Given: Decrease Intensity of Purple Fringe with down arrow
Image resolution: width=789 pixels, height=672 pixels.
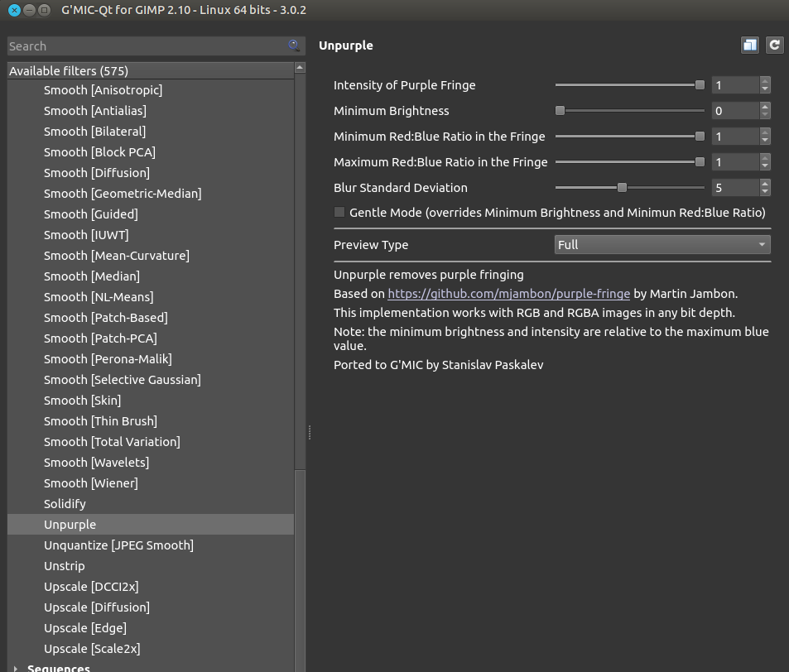Looking at the screenshot, I should (765, 89).
